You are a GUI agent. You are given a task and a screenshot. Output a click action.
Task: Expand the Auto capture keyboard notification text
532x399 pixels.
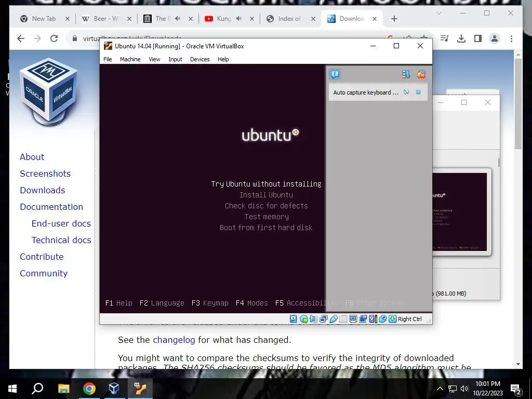(365, 92)
